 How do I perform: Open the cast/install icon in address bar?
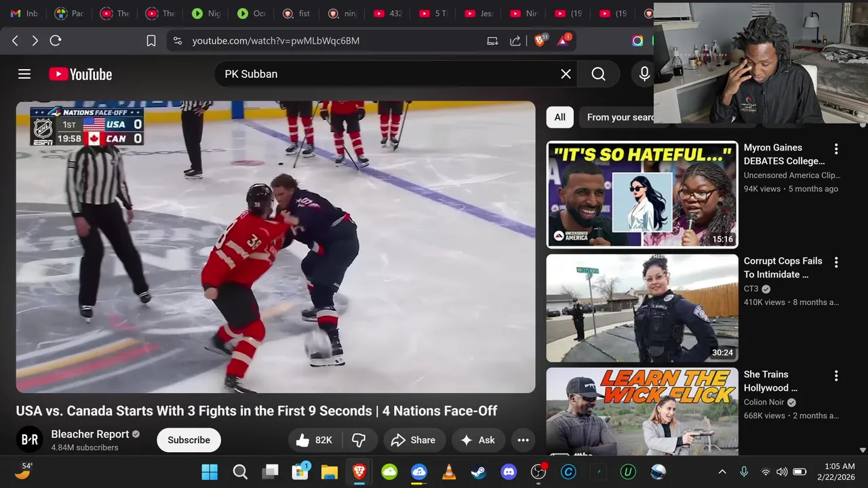pyautogui.click(x=493, y=41)
